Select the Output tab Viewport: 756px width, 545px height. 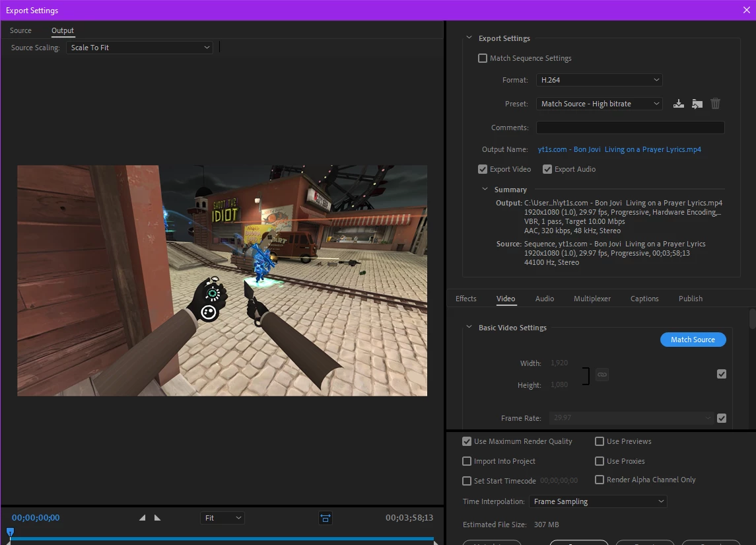click(x=63, y=30)
